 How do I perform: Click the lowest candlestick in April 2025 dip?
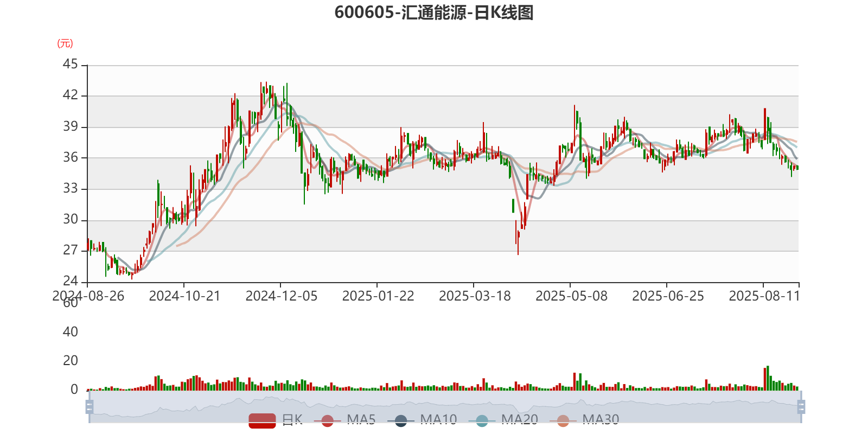click(518, 243)
